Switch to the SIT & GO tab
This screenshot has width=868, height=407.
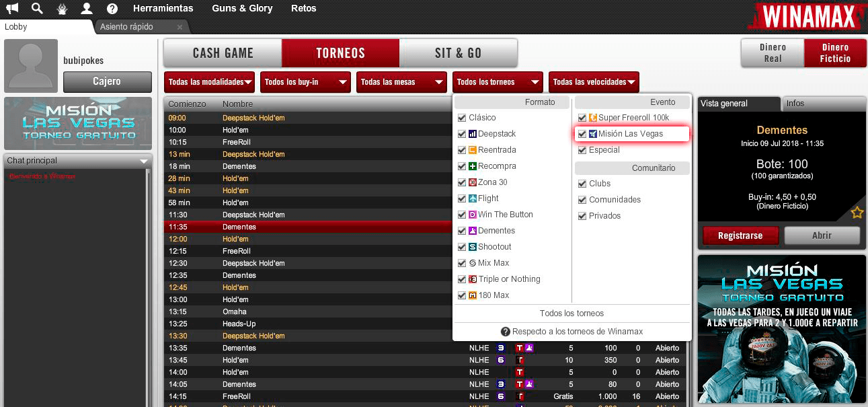point(459,53)
